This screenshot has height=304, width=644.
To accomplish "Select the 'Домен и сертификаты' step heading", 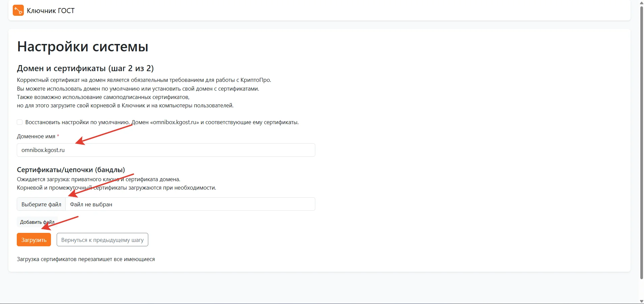I will pyautogui.click(x=85, y=68).
